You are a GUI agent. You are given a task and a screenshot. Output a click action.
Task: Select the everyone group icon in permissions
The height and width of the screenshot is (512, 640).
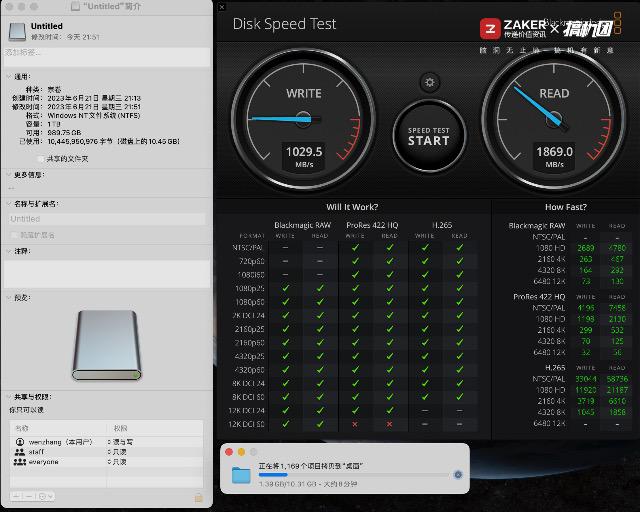pyautogui.click(x=20, y=462)
